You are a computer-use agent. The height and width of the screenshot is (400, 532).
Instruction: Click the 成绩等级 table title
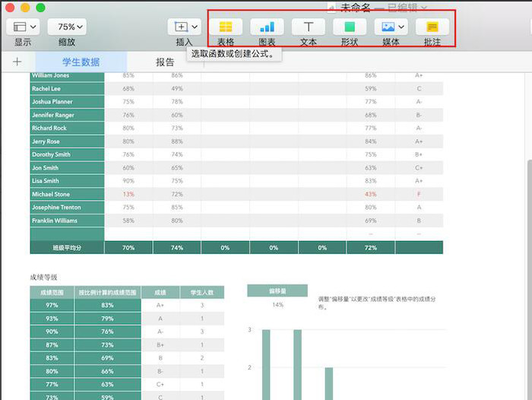(44, 277)
